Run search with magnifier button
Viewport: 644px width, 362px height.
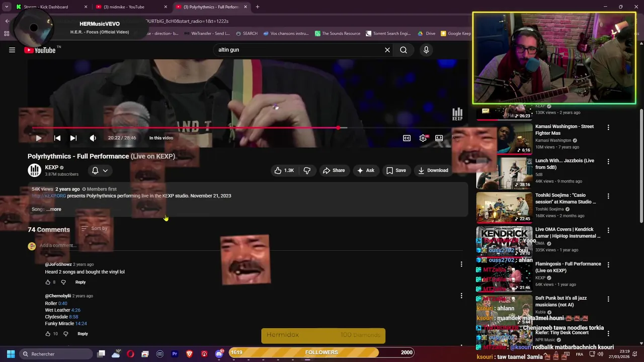tap(404, 50)
